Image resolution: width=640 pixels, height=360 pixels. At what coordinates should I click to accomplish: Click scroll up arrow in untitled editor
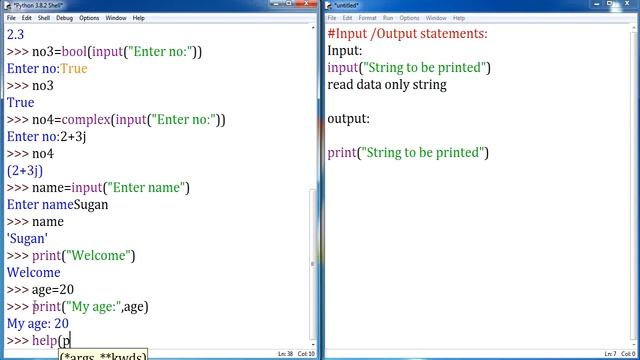pyautogui.click(x=634, y=28)
